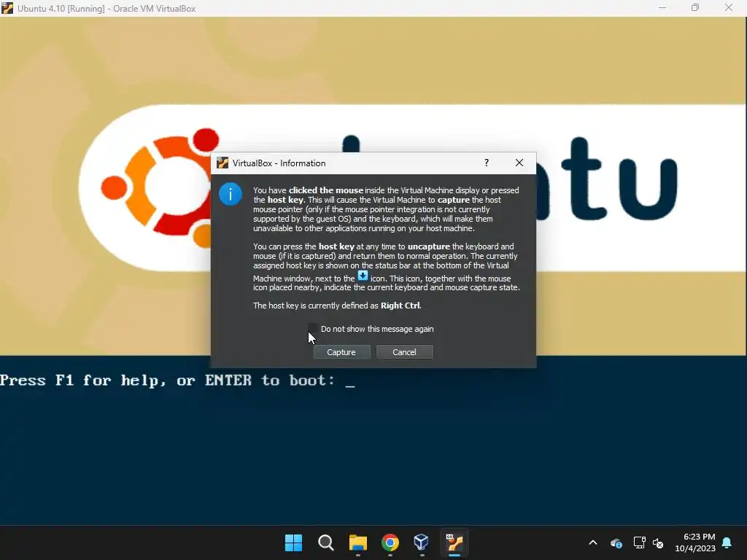
Task: Open the network display tray icon
Action: tap(639, 542)
